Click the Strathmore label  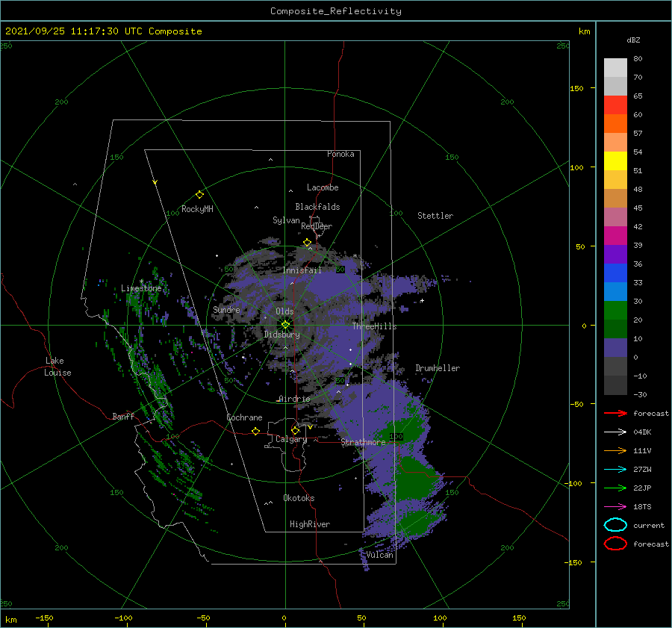[x=363, y=442]
